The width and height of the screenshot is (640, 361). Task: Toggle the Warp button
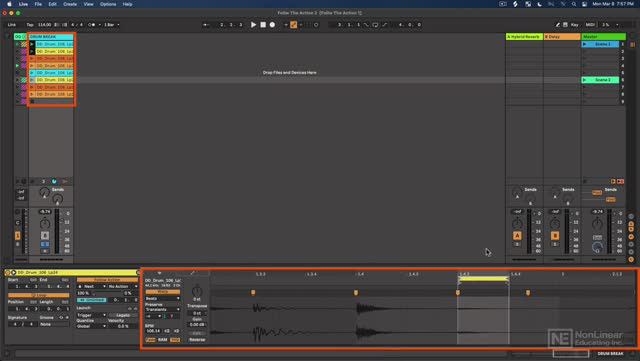pyautogui.click(x=162, y=292)
